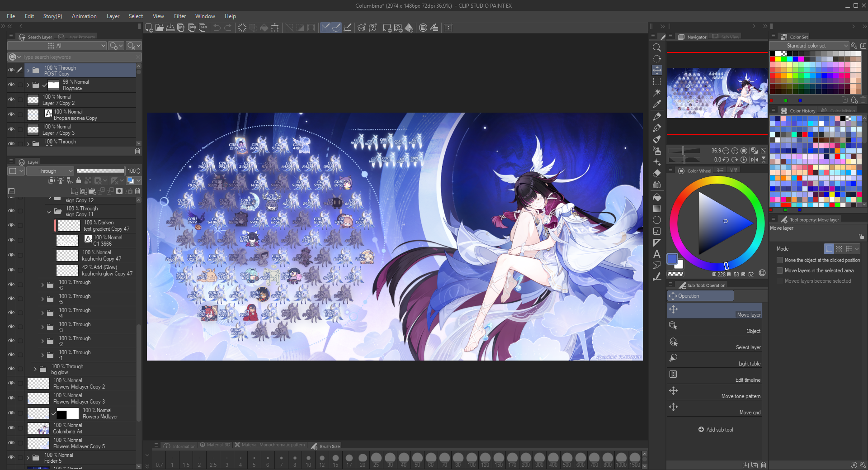The image size is (868, 470).
Task: Create new layer folder in Layer panel
Action: 92,191
